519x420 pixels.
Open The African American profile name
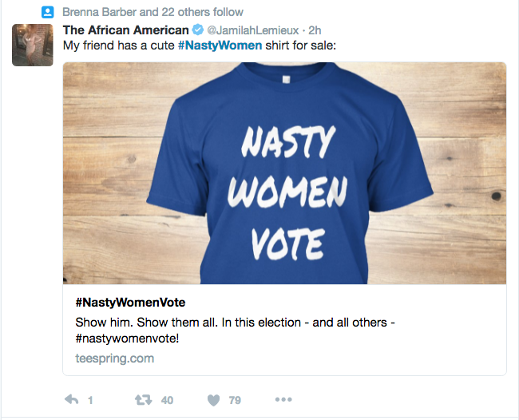click(125, 30)
